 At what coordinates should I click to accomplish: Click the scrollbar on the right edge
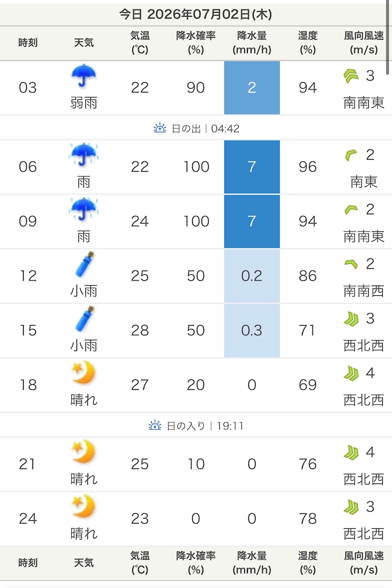coord(389,37)
